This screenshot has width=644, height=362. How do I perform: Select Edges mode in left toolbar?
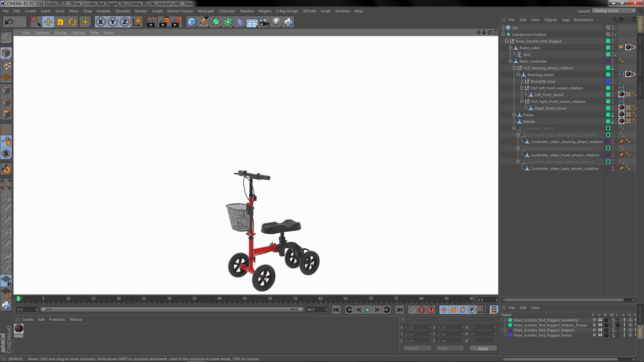click(x=6, y=102)
